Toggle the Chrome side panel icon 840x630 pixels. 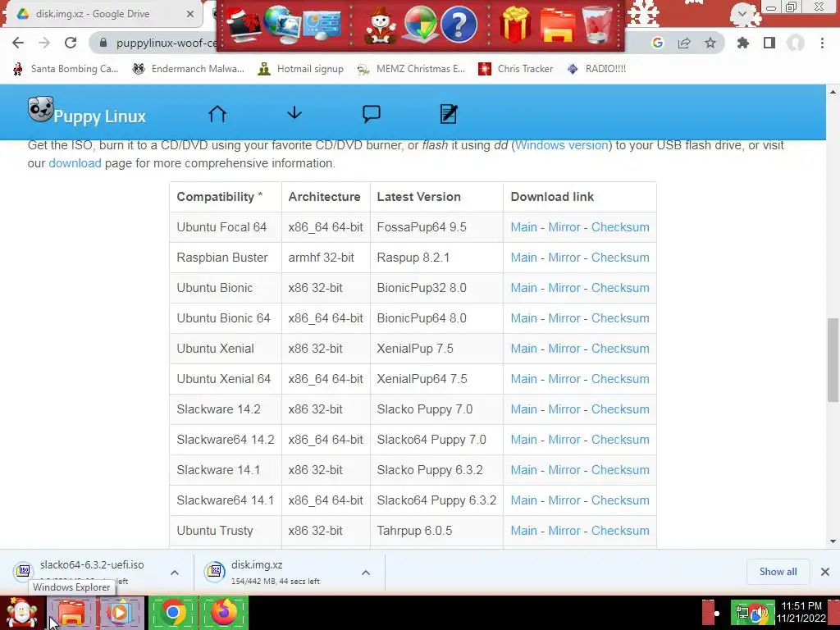(769, 43)
